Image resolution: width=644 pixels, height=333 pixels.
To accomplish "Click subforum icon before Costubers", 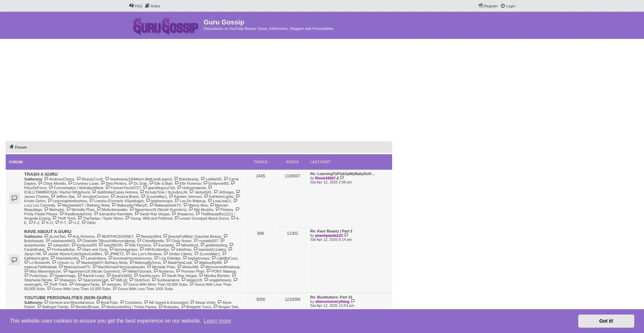I will 122,302.
